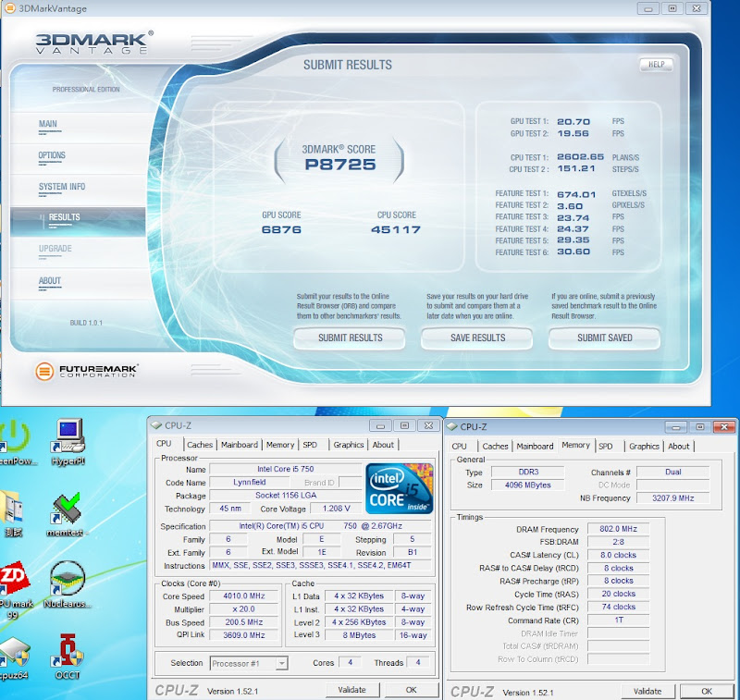
Task: Open OPTIONS in 3DMark sidebar
Action: 52,155
